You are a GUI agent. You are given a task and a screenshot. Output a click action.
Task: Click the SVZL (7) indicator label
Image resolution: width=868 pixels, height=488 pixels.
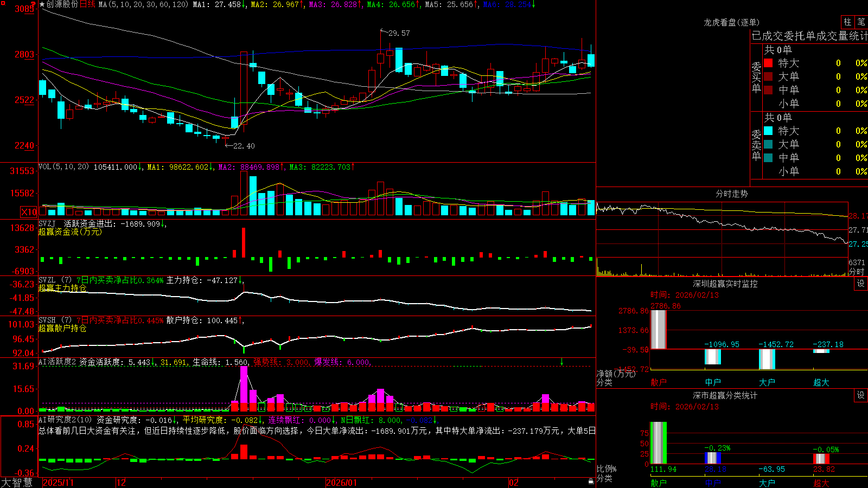click(x=55, y=280)
